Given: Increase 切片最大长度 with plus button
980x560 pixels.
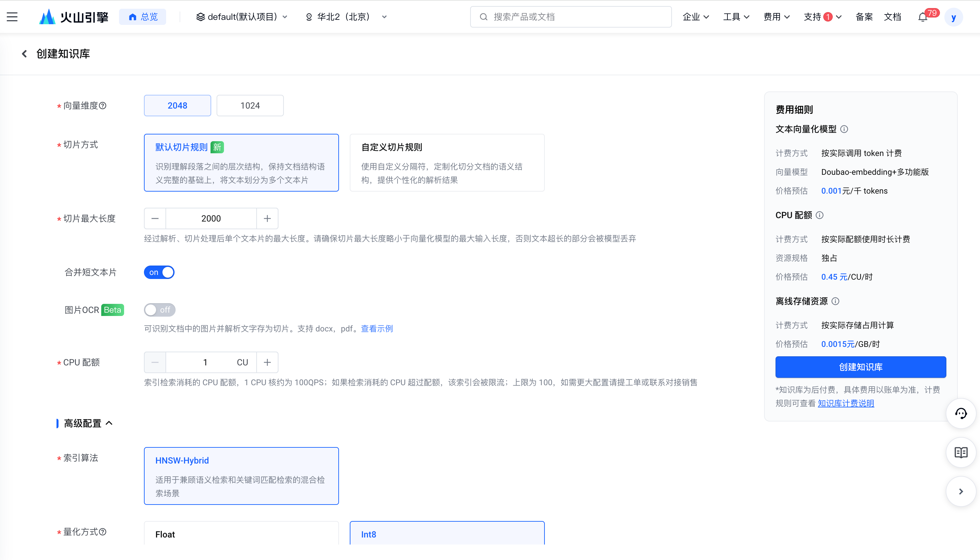Looking at the screenshot, I should pos(267,219).
